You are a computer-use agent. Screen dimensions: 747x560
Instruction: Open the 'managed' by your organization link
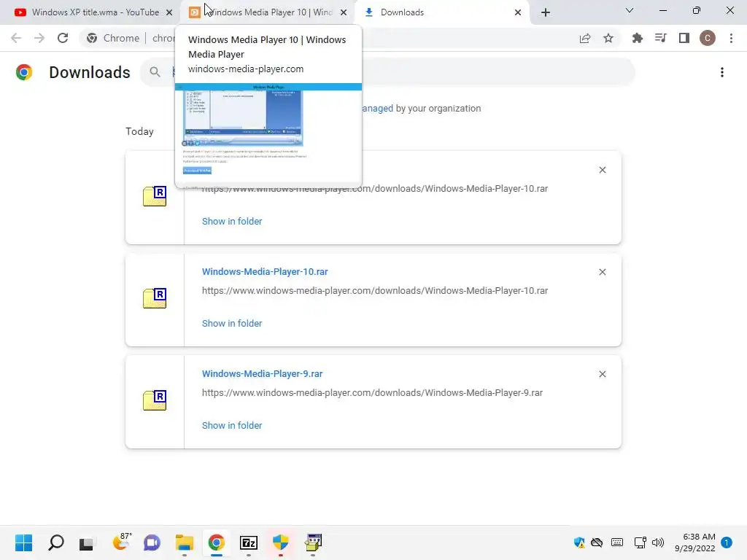pos(377,109)
